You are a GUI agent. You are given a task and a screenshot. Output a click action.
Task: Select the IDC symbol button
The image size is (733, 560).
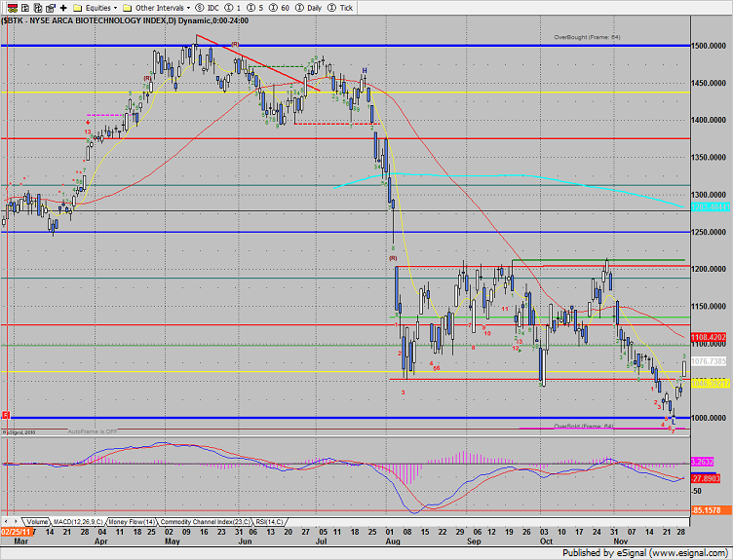pos(207,8)
